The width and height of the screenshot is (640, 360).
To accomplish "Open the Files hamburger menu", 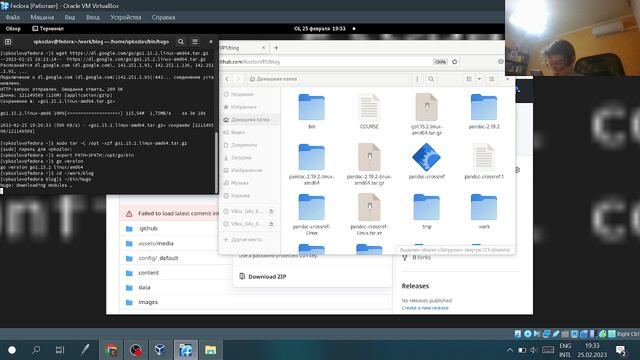I will point(491,79).
